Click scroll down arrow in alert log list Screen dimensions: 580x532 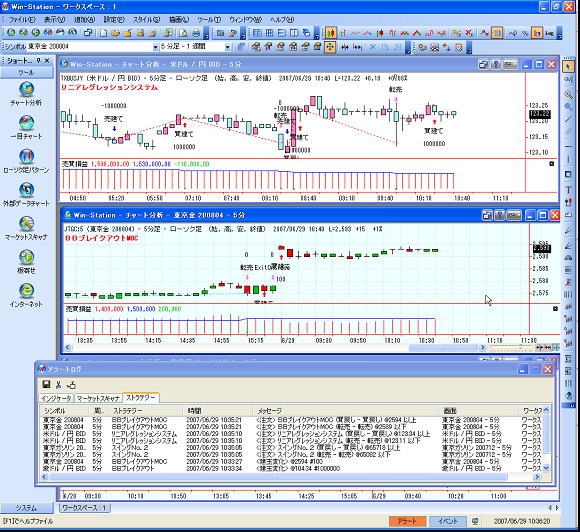click(546, 468)
